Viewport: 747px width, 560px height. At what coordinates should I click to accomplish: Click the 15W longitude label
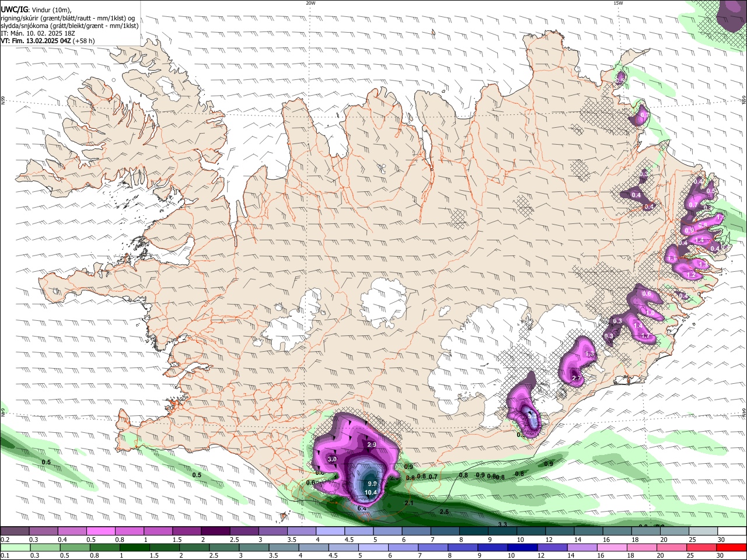click(618, 3)
